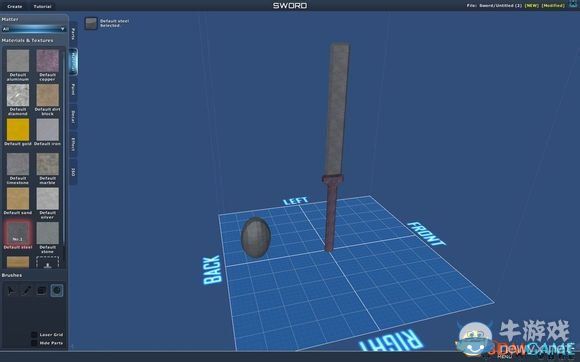The height and width of the screenshot is (362, 580).
Task: Open the Create menu
Action: [14, 6]
